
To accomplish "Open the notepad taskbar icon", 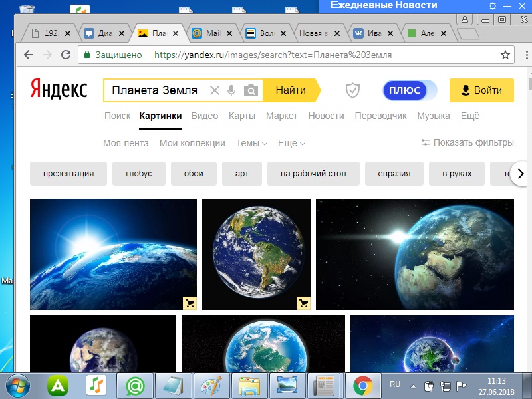I will pyautogui.click(x=174, y=386).
